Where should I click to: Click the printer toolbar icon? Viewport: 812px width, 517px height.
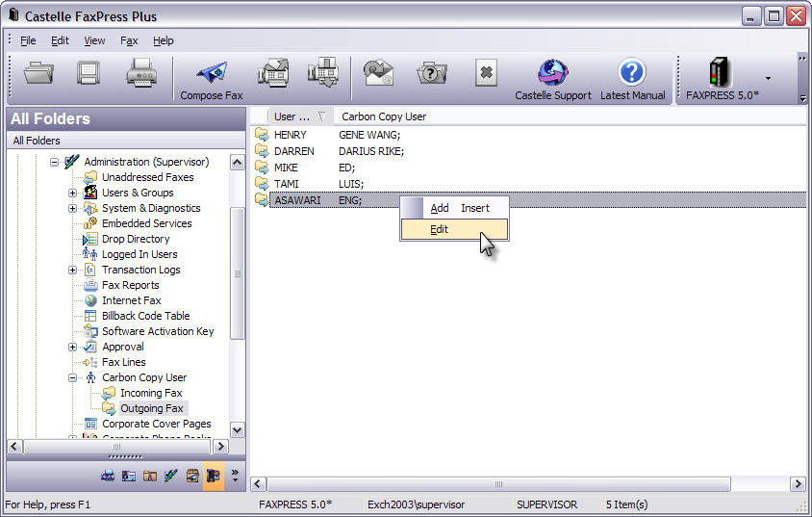140,72
